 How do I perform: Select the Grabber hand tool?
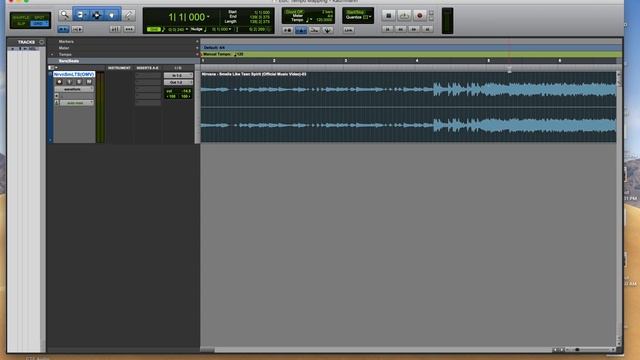(x=112, y=15)
